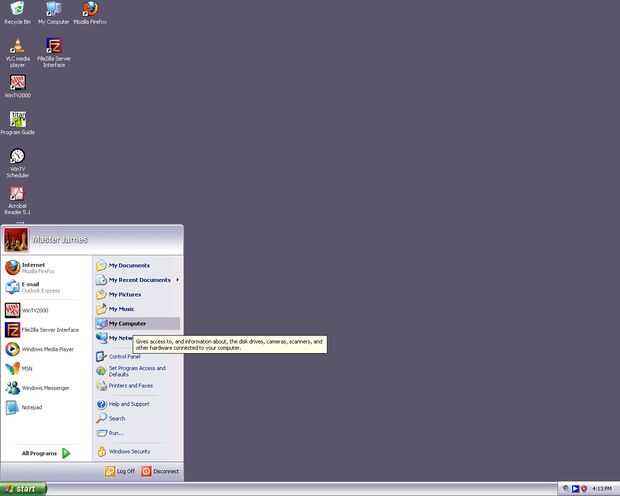Open Set Program Access and Defaults
Screen dimensions: 620x496
pyautogui.click(x=137, y=371)
